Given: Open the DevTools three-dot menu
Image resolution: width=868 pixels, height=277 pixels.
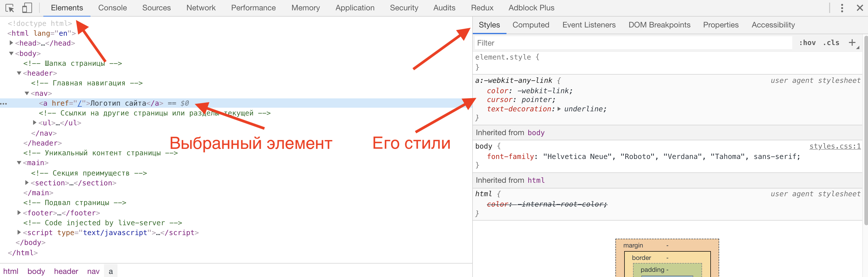Looking at the screenshot, I should [842, 8].
